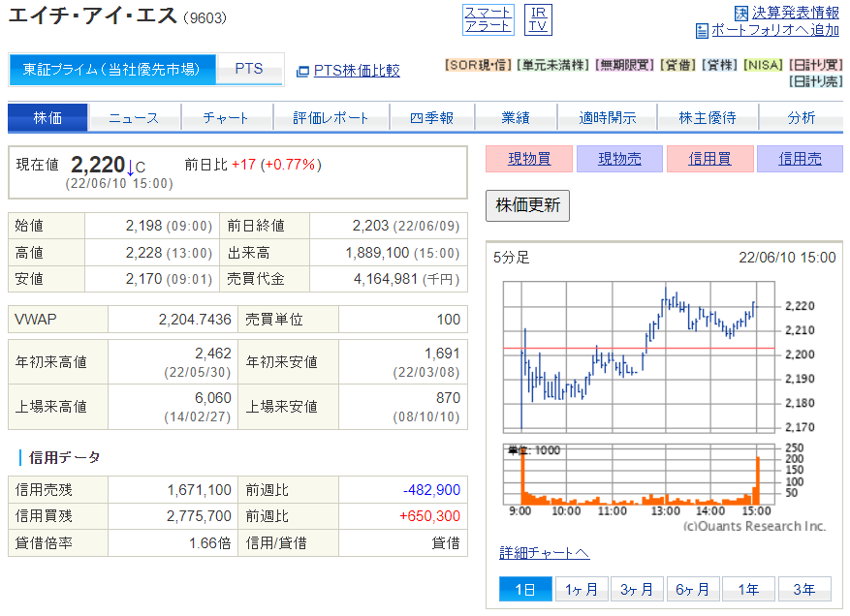
Task: Open the PTS株価比較 comparison link
Action: (356, 71)
